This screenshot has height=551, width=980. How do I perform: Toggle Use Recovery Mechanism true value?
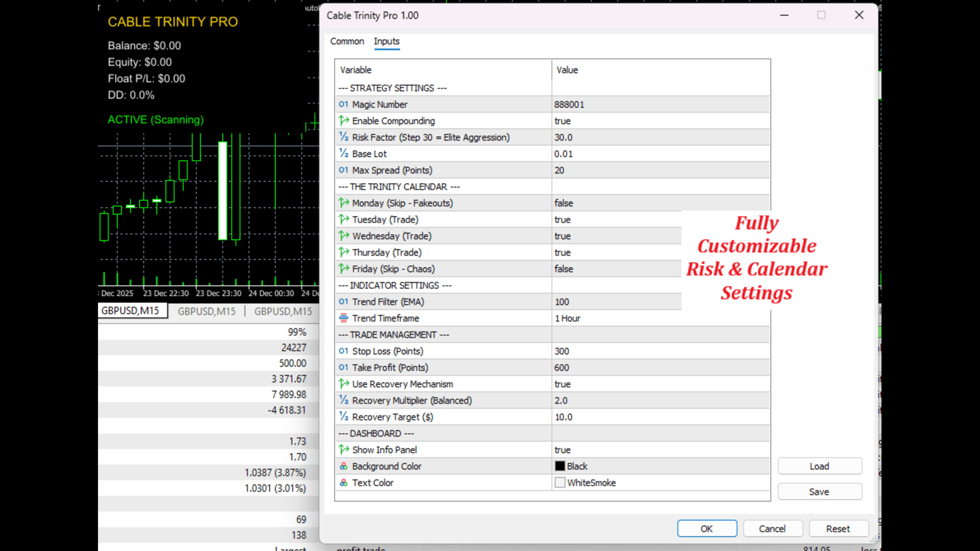562,384
